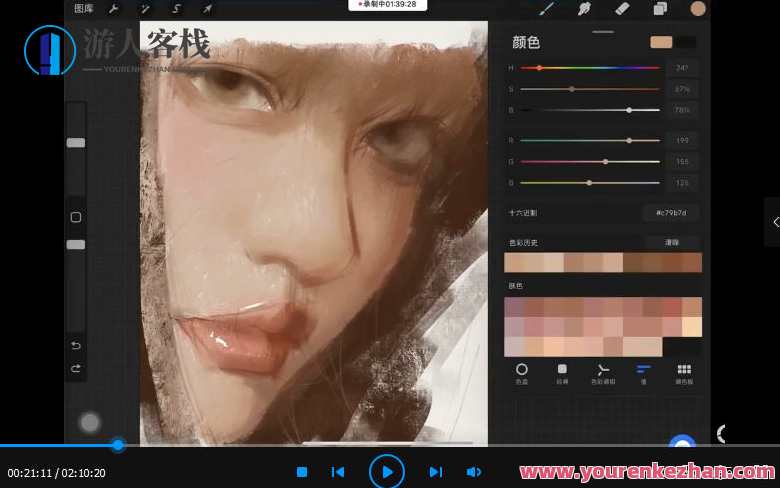
Task: Expand the collapsed side panel chevron
Action: [775, 222]
